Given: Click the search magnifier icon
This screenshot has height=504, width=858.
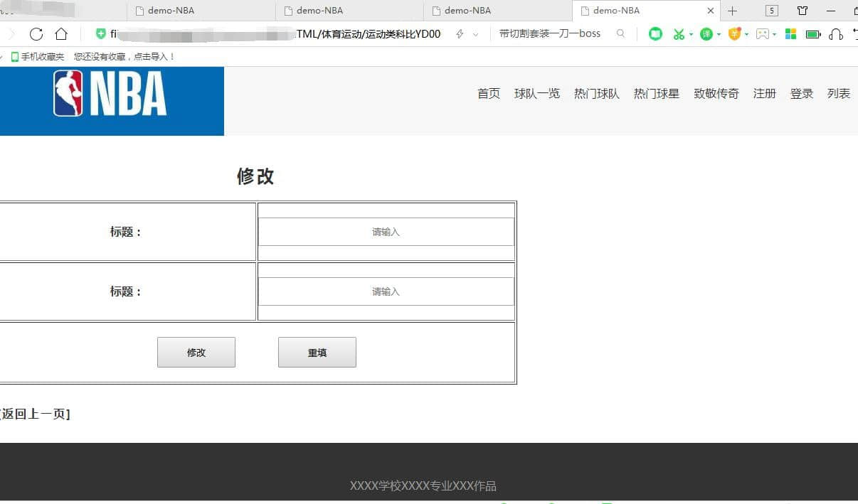Looking at the screenshot, I should pos(621,34).
